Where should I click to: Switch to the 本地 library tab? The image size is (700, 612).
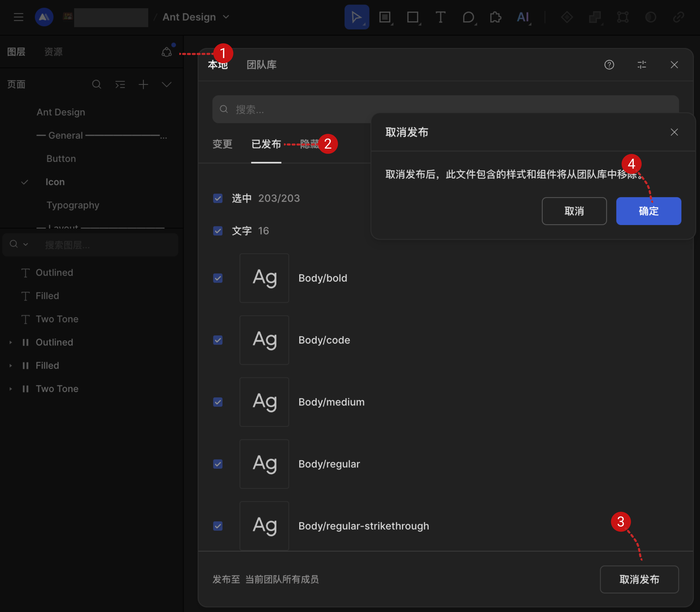[x=218, y=65]
